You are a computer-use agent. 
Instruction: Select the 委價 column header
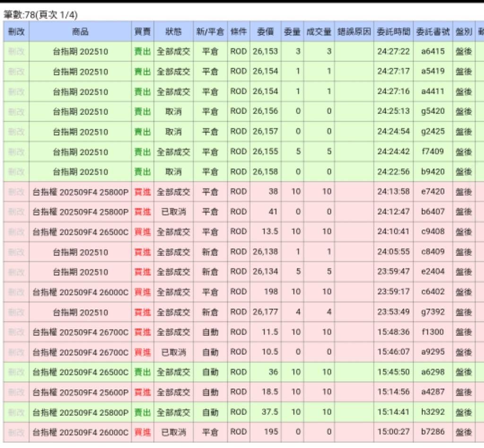point(265,32)
